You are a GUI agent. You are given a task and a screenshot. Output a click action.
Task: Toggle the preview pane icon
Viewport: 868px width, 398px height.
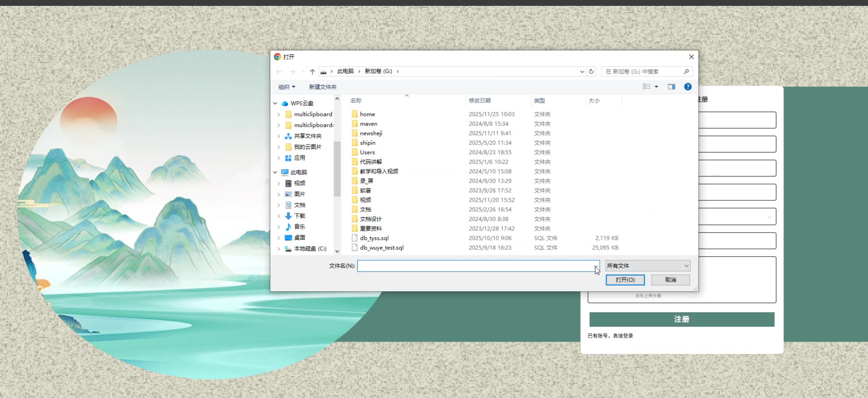pyautogui.click(x=671, y=87)
